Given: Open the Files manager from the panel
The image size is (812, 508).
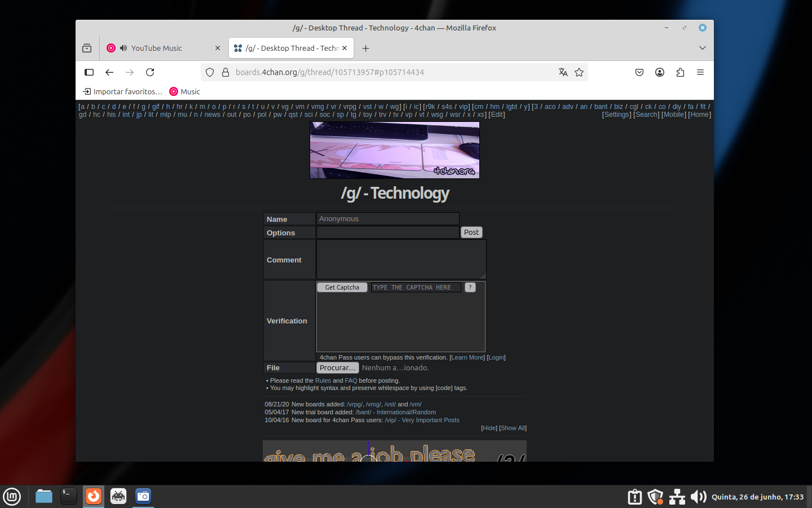Looking at the screenshot, I should click(x=43, y=496).
